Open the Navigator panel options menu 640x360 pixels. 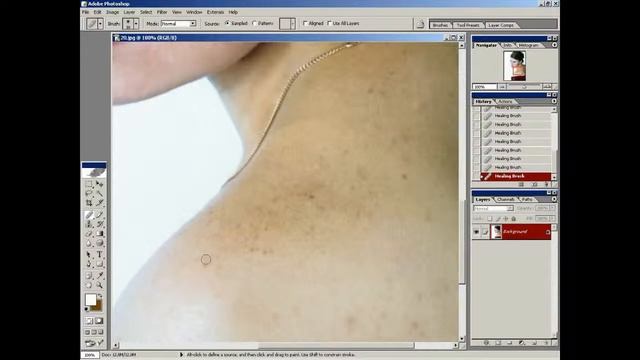[554, 45]
